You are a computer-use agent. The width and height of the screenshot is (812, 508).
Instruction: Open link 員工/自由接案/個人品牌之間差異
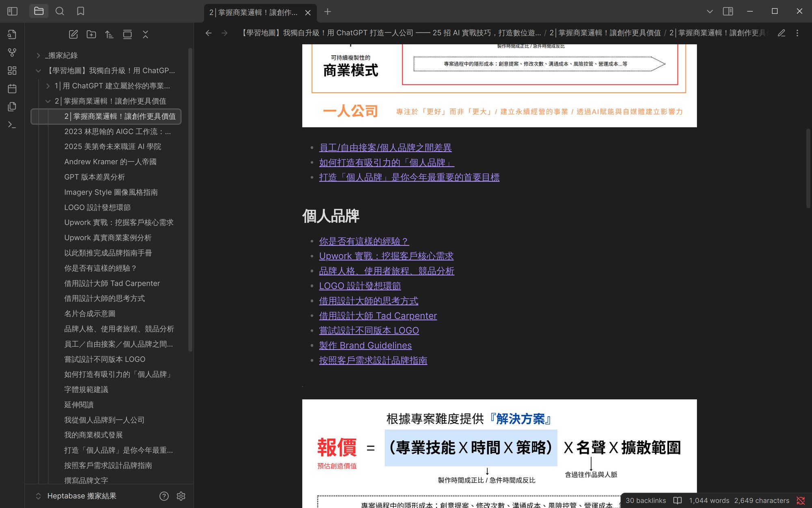click(385, 148)
